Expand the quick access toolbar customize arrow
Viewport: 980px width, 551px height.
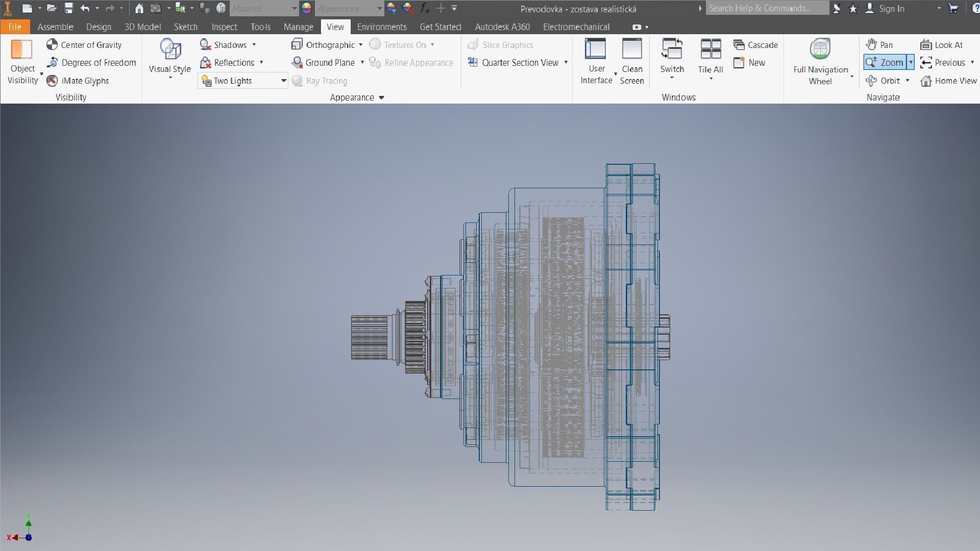tap(454, 8)
